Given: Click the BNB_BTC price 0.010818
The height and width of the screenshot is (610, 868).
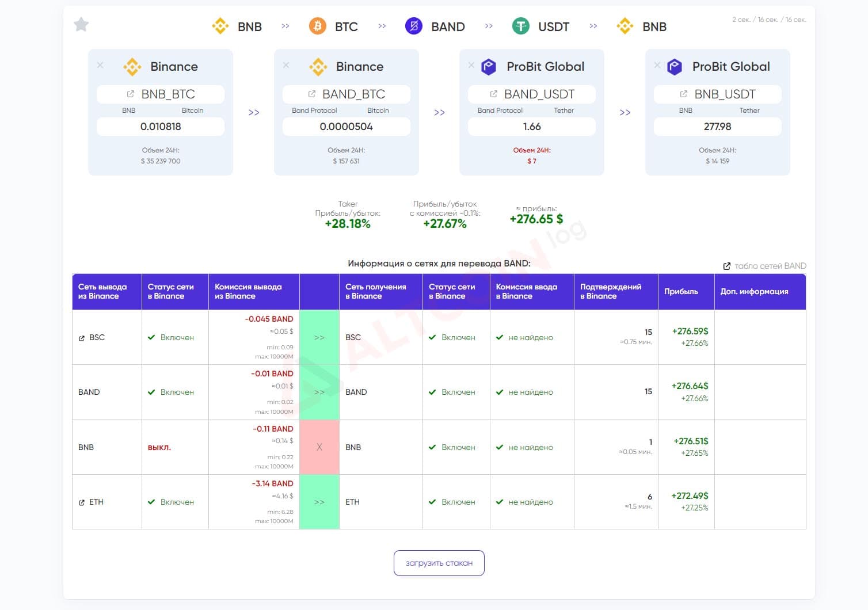Looking at the screenshot, I should (x=161, y=127).
